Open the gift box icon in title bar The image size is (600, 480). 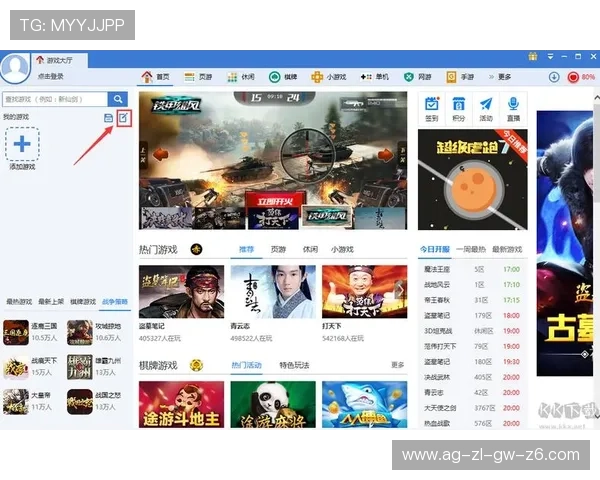[x=533, y=57]
